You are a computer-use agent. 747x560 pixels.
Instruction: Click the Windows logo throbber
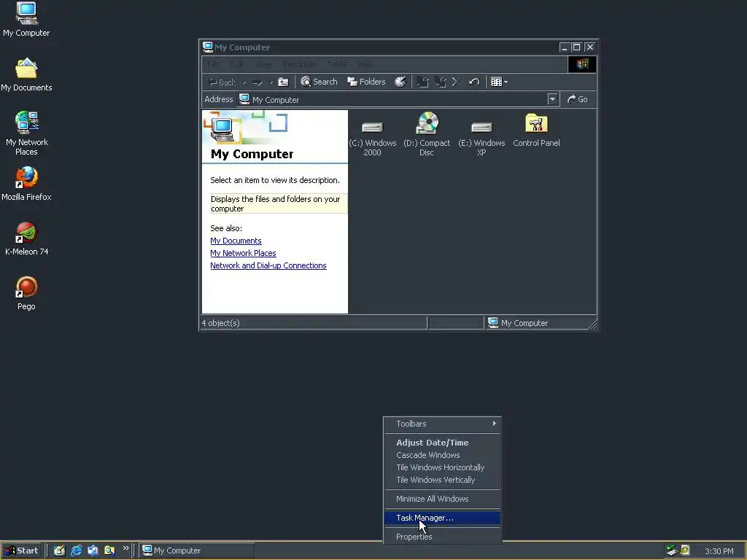tap(582, 64)
